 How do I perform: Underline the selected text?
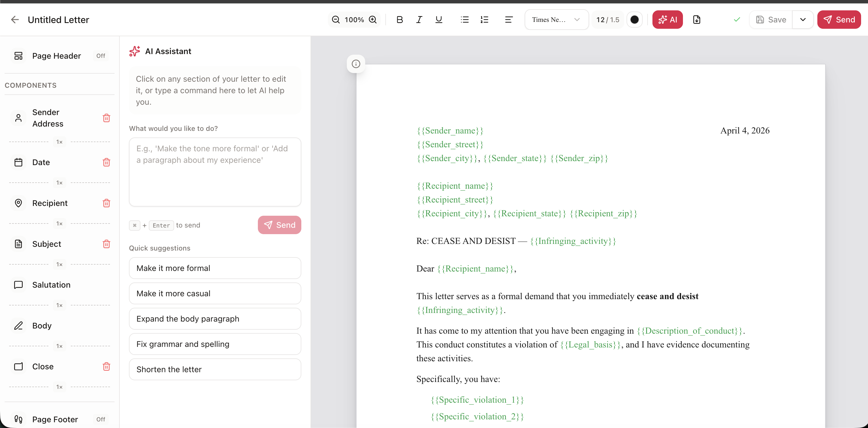pyautogui.click(x=438, y=20)
